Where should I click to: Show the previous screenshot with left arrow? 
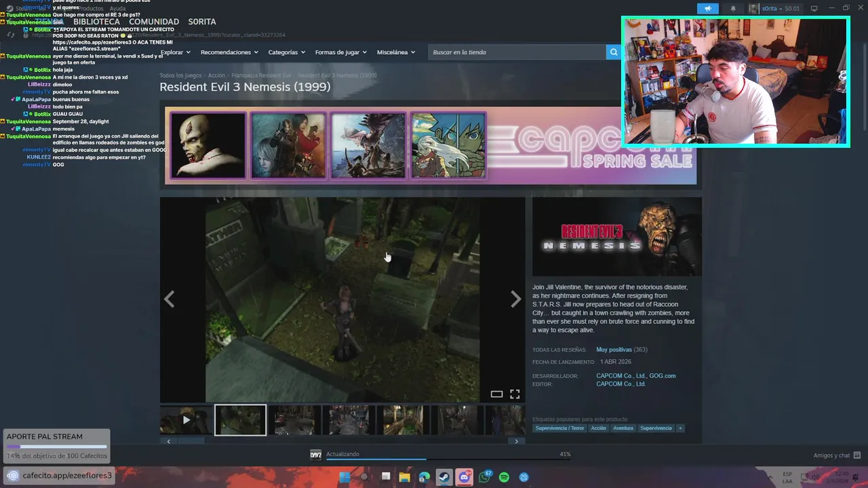coord(169,299)
